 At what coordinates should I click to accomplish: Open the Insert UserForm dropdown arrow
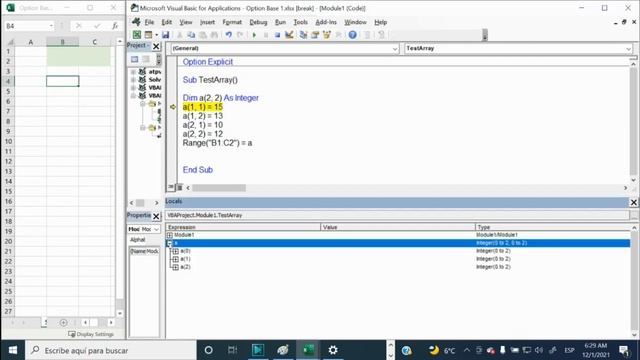(x=156, y=35)
